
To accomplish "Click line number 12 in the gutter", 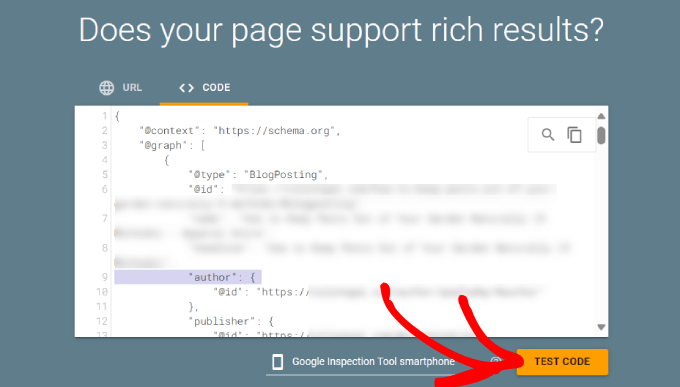I will pyautogui.click(x=101, y=321).
